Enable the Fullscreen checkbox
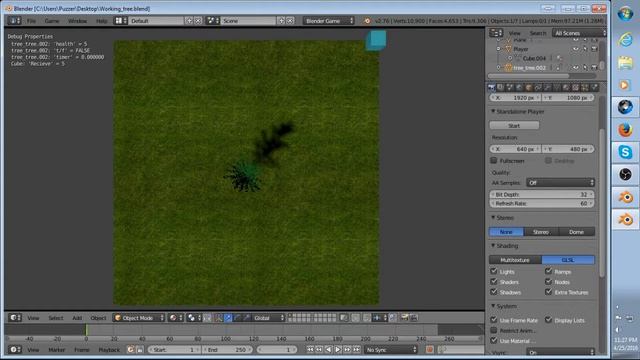Viewport: 640px width, 360px height. coord(494,160)
